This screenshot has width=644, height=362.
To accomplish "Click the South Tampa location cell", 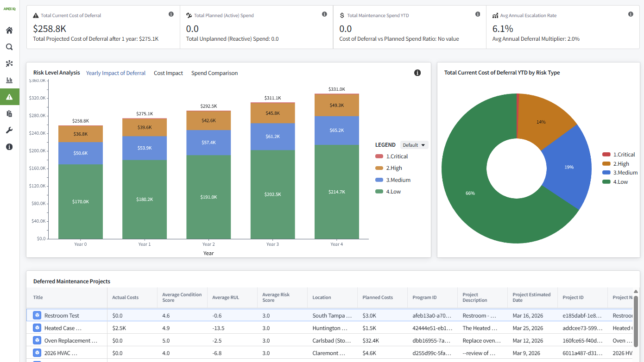I will [x=332, y=316].
